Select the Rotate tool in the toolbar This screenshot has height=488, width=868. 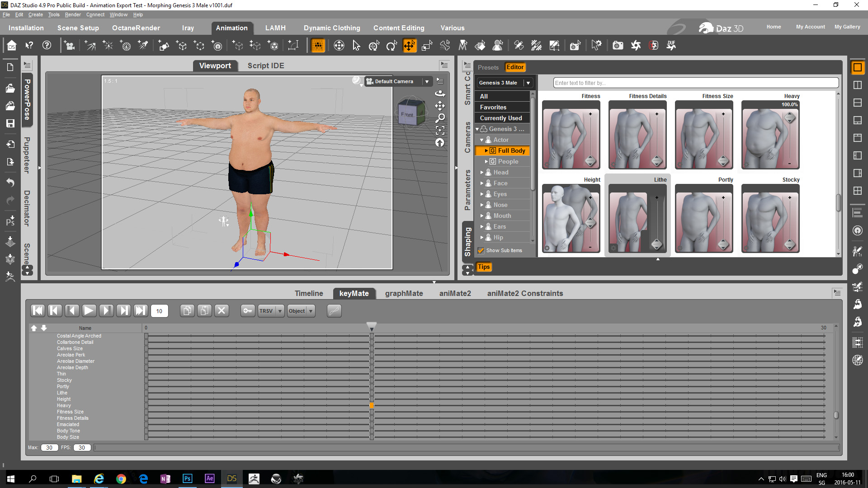point(391,46)
